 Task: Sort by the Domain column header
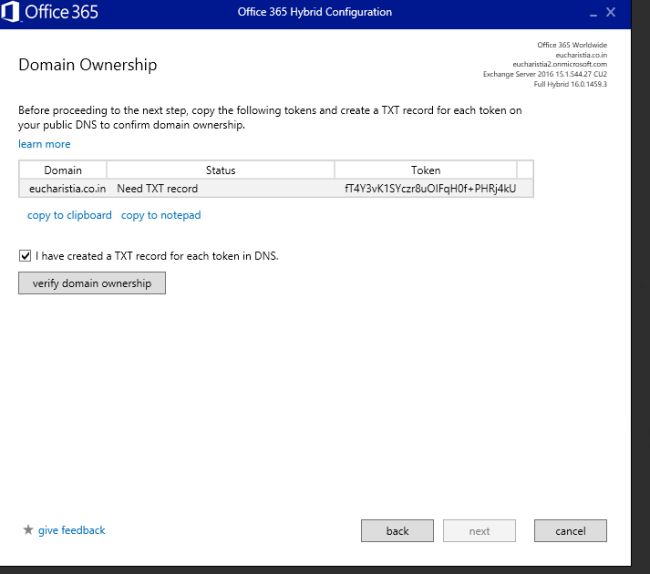coord(63,170)
